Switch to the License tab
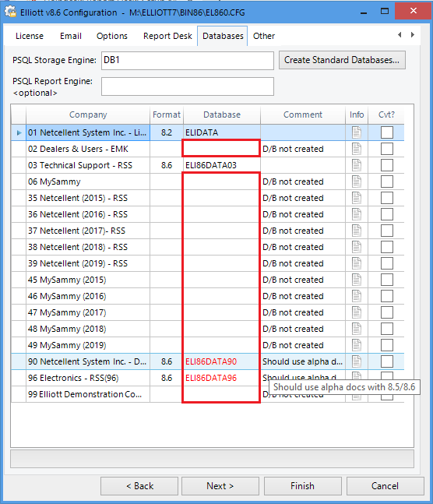Viewport: 433px width, 504px height. [x=30, y=36]
